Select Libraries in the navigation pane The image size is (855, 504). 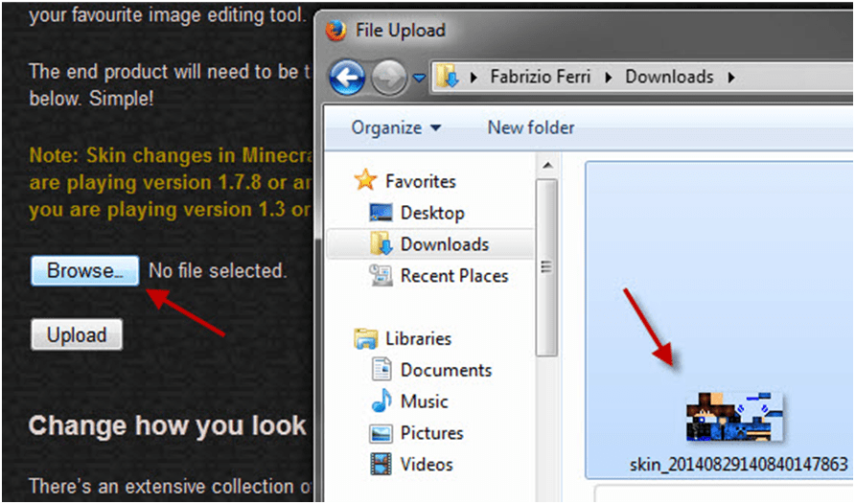point(418,338)
